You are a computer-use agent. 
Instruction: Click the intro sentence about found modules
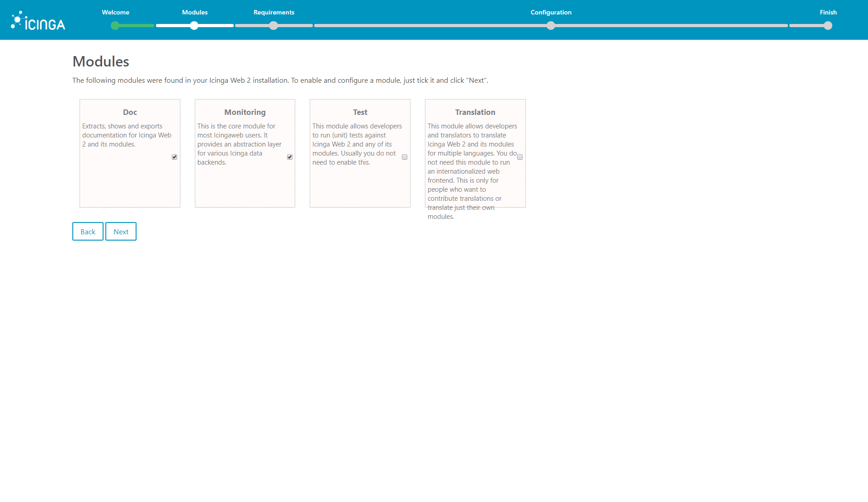(x=280, y=81)
